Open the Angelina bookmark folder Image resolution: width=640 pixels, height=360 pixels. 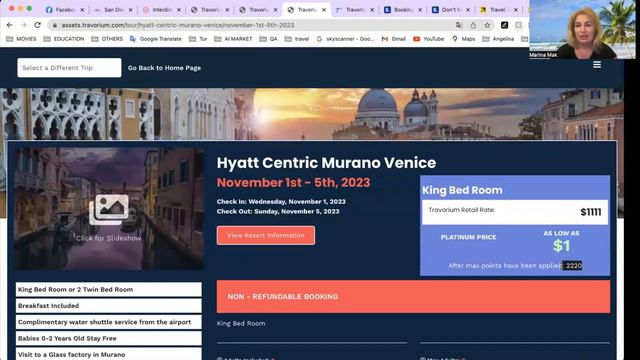pyautogui.click(x=498, y=39)
